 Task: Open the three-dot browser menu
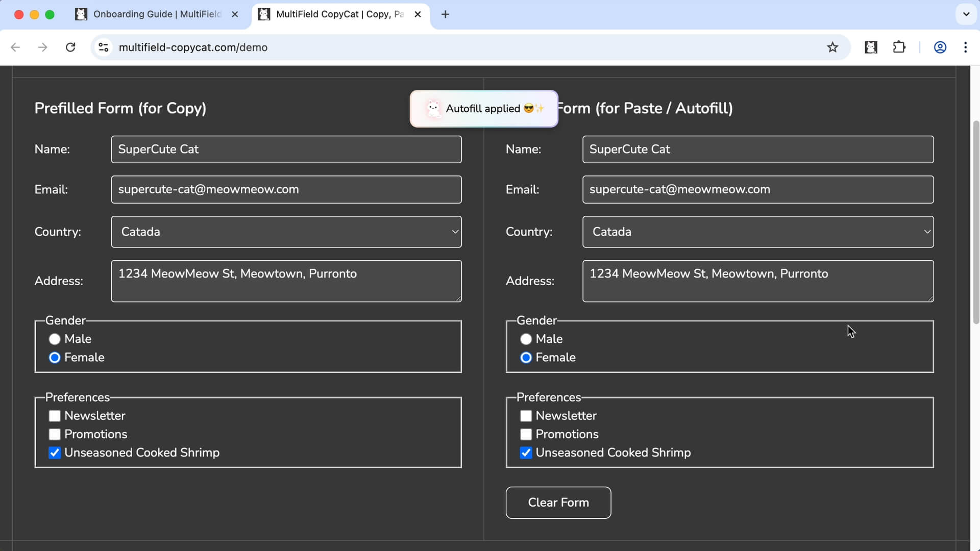966,47
